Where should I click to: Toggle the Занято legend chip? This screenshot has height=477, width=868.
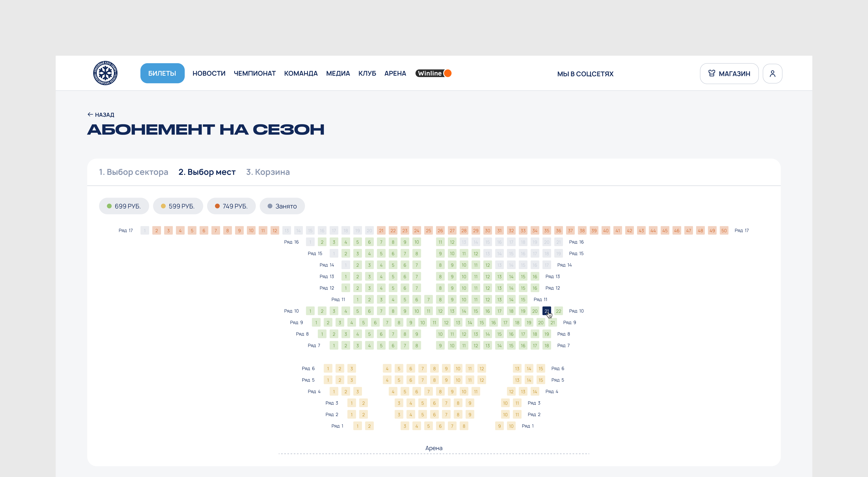click(282, 206)
